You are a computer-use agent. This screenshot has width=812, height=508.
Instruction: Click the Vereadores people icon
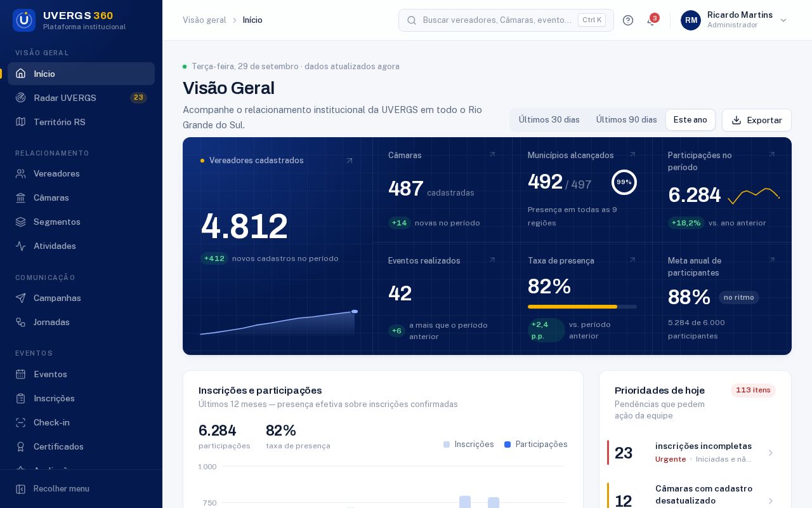(21, 173)
